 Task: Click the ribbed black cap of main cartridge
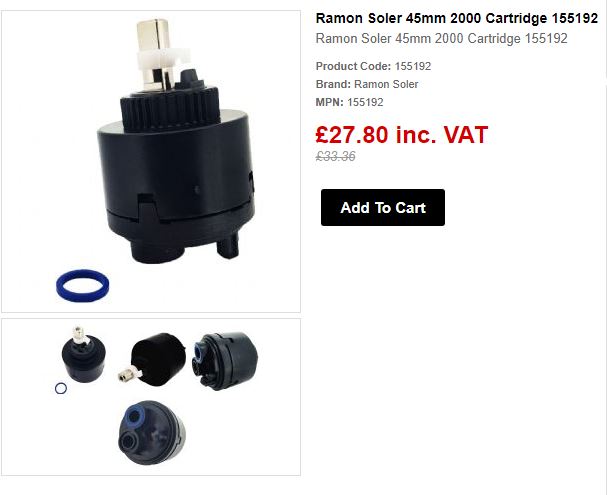170,106
